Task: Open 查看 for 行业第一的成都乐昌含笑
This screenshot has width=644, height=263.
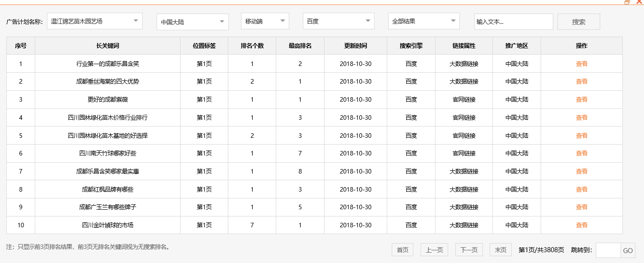Action: point(582,63)
